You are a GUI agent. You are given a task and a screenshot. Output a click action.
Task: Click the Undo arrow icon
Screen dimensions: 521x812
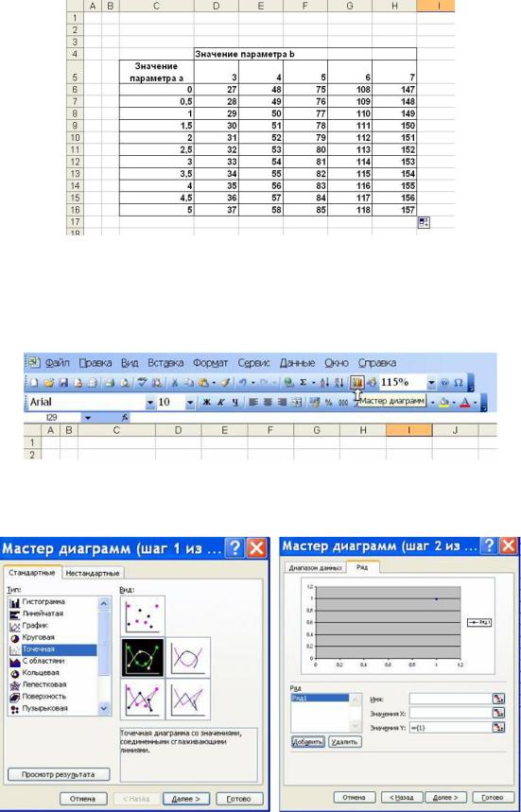pyautogui.click(x=242, y=383)
